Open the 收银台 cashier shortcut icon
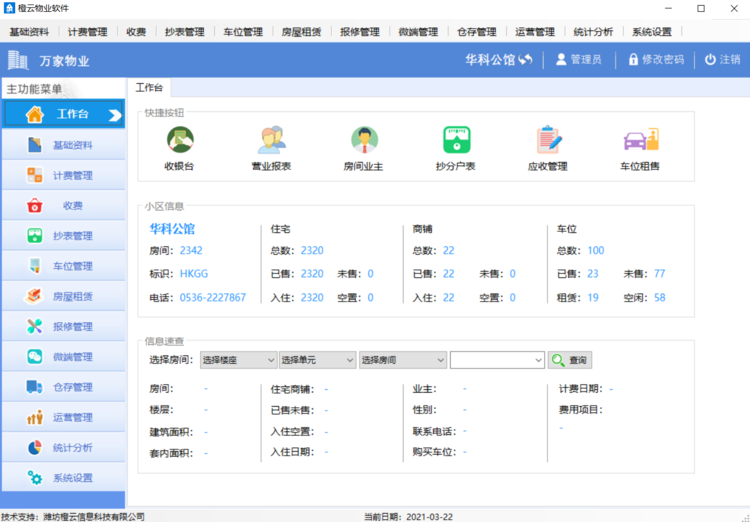750x522 pixels. (180, 141)
